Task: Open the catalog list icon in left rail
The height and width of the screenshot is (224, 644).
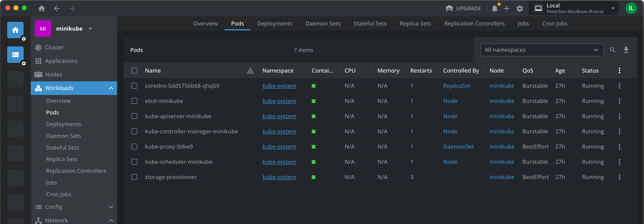Action: (x=15, y=54)
